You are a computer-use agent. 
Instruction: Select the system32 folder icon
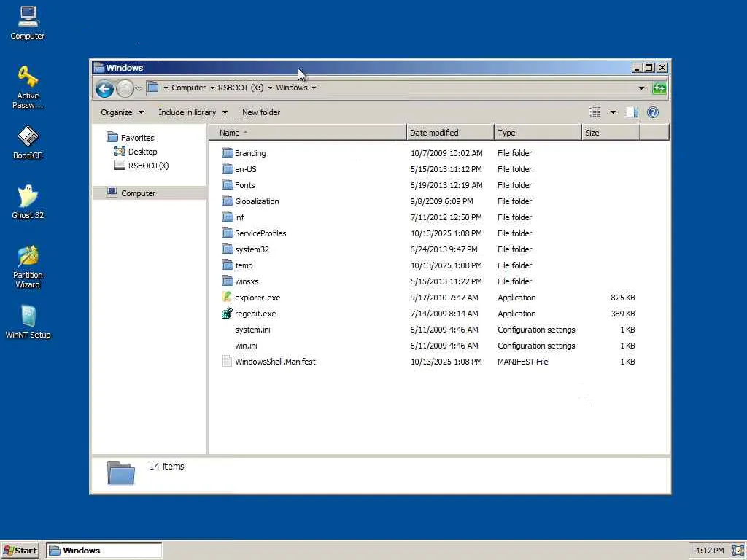pos(228,249)
